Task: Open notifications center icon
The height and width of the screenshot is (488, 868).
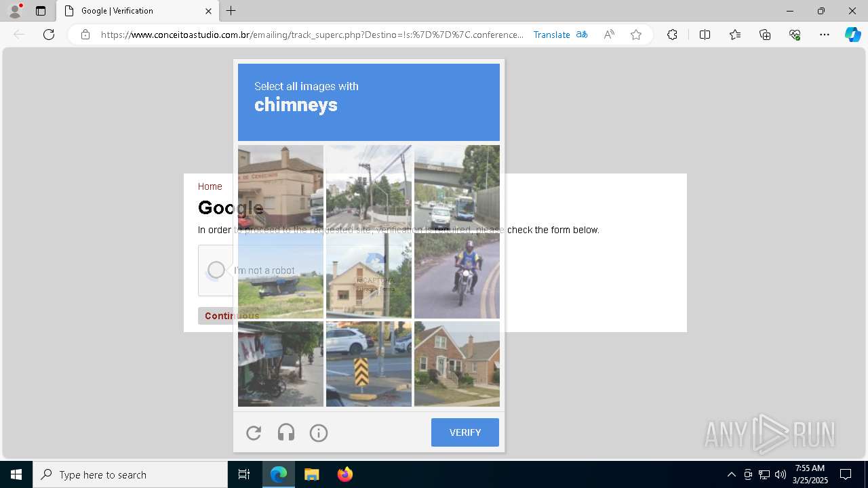Action: coord(846,474)
